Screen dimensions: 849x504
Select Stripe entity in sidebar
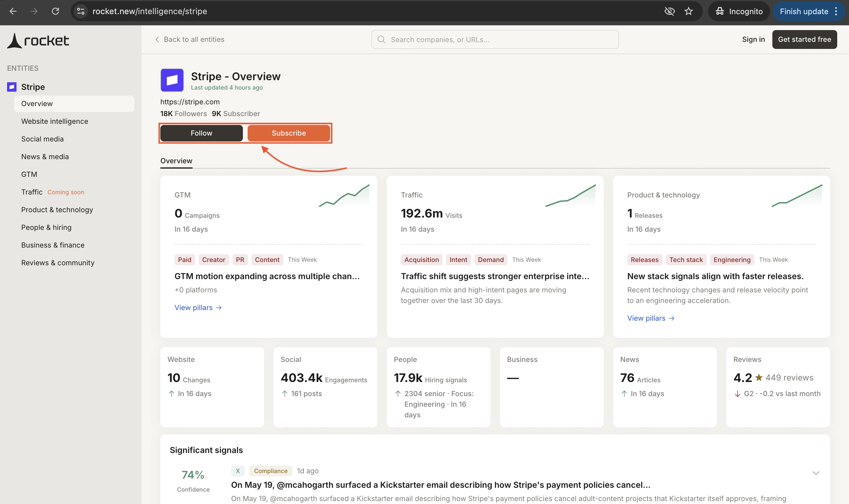coord(33,87)
